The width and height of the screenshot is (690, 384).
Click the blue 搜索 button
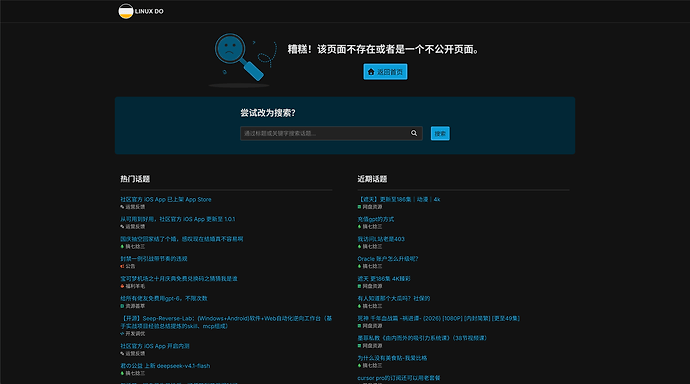point(440,133)
